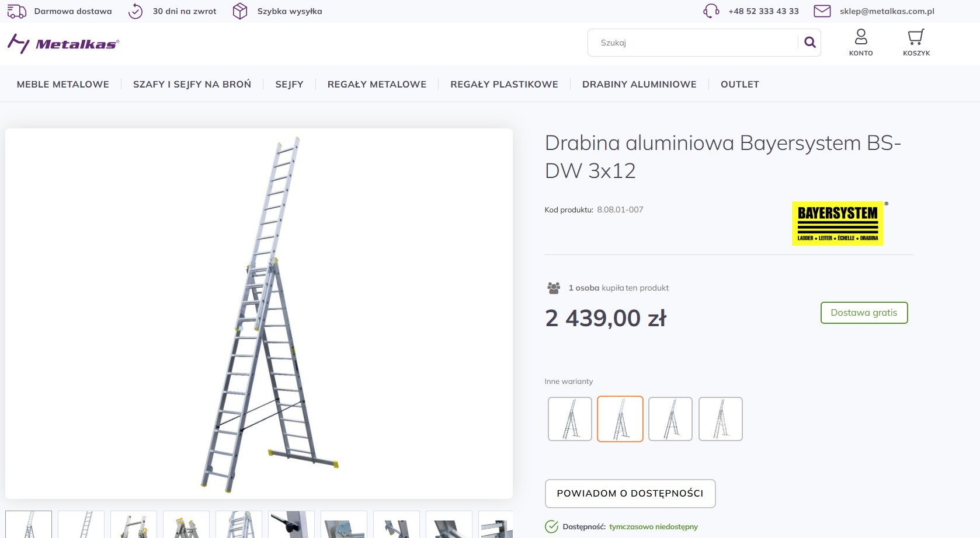This screenshot has height=538, width=980.
Task: Open the Outlet menu item
Action: coord(740,84)
